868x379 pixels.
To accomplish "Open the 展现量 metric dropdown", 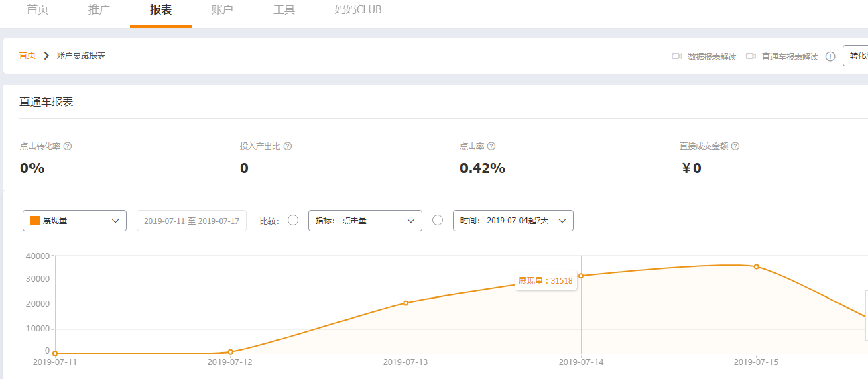I will pos(74,221).
